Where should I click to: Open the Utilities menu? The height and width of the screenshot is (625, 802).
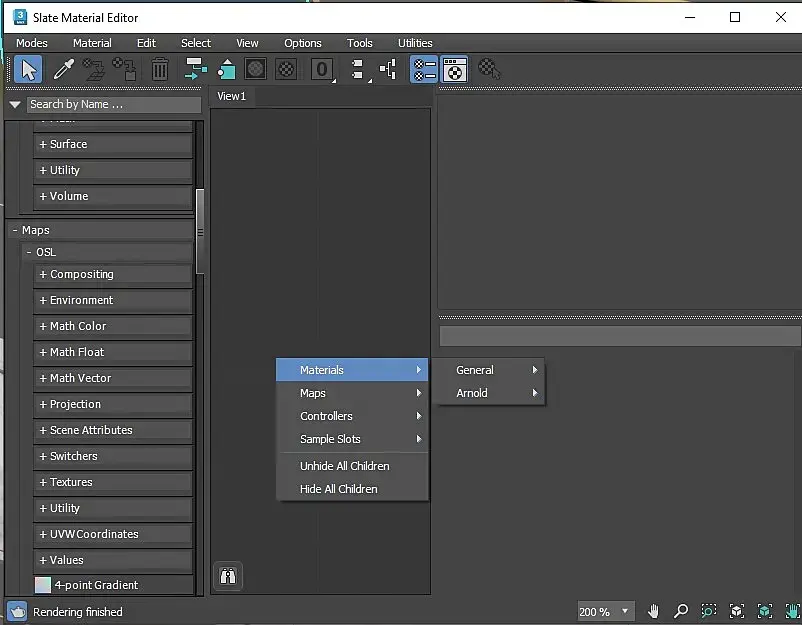[x=415, y=43]
